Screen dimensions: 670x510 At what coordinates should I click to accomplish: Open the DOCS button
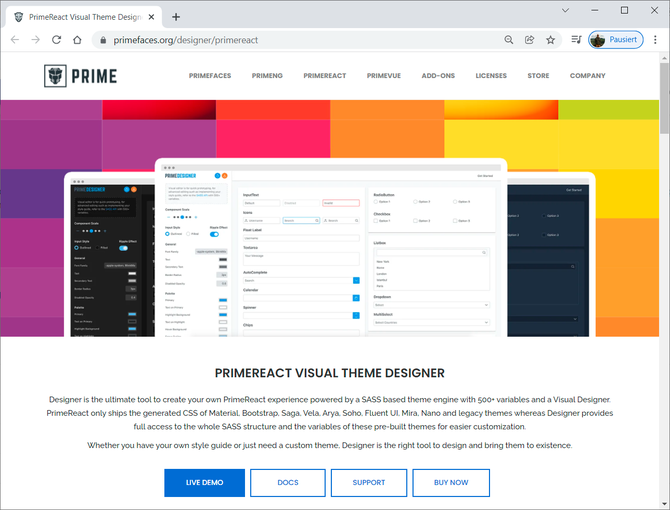click(288, 483)
